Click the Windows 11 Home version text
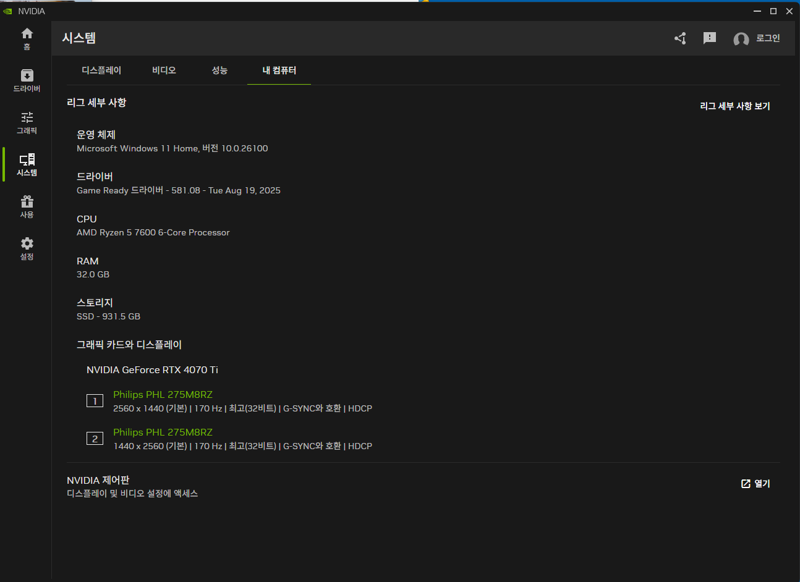 point(172,148)
